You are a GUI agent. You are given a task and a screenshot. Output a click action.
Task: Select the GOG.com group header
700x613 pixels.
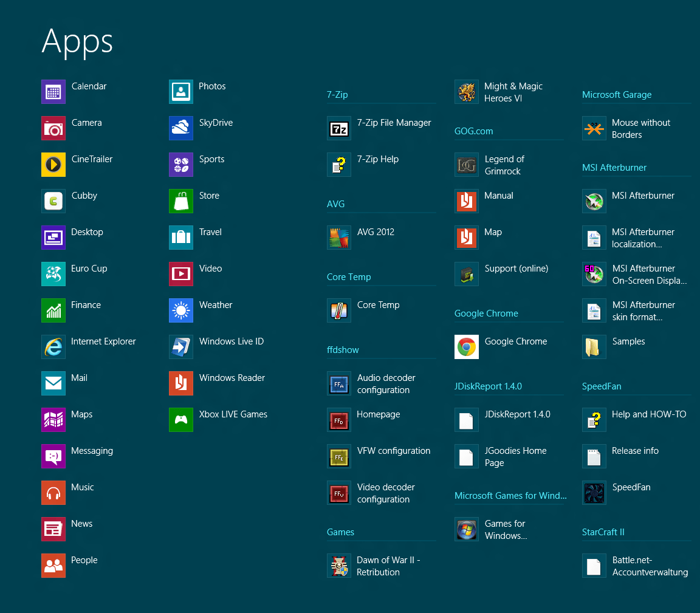tap(474, 131)
